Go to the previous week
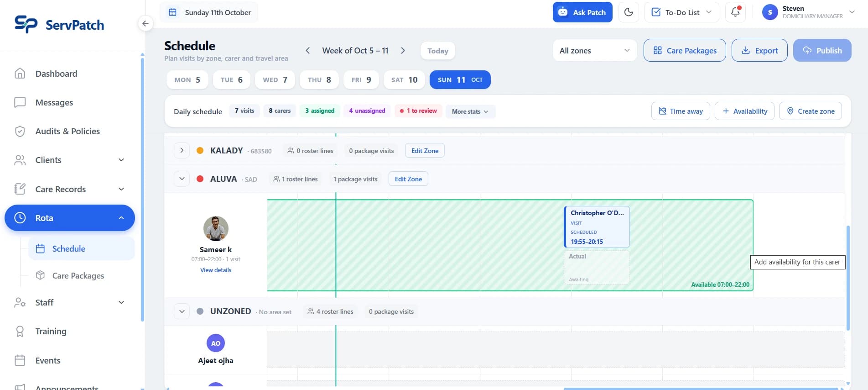The width and height of the screenshot is (868, 390). (308, 51)
